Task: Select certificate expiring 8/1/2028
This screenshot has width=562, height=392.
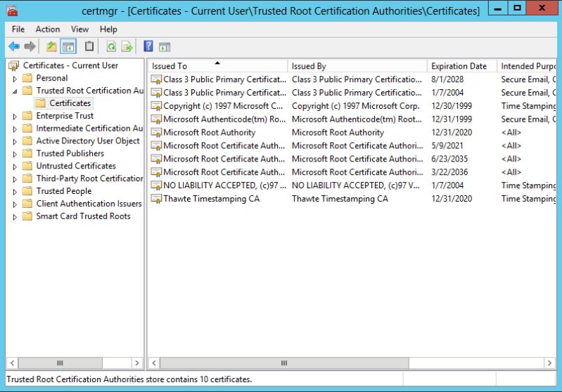Action: click(352, 79)
